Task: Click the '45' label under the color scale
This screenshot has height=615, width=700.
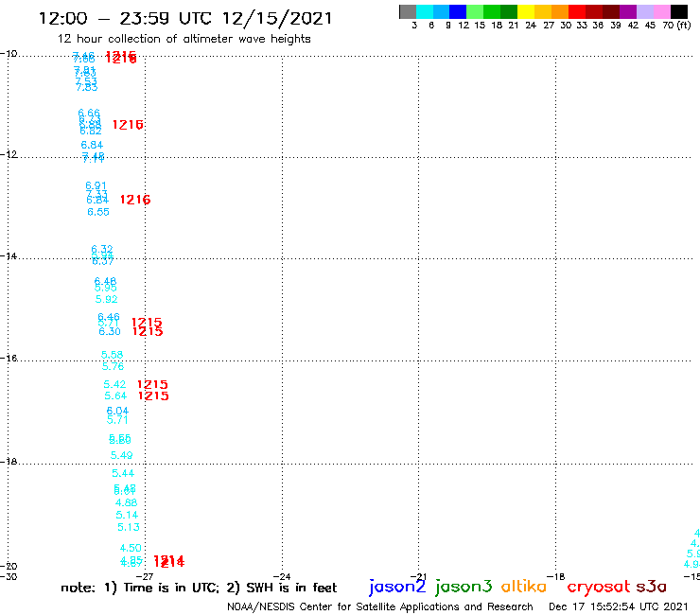Action: [650, 26]
